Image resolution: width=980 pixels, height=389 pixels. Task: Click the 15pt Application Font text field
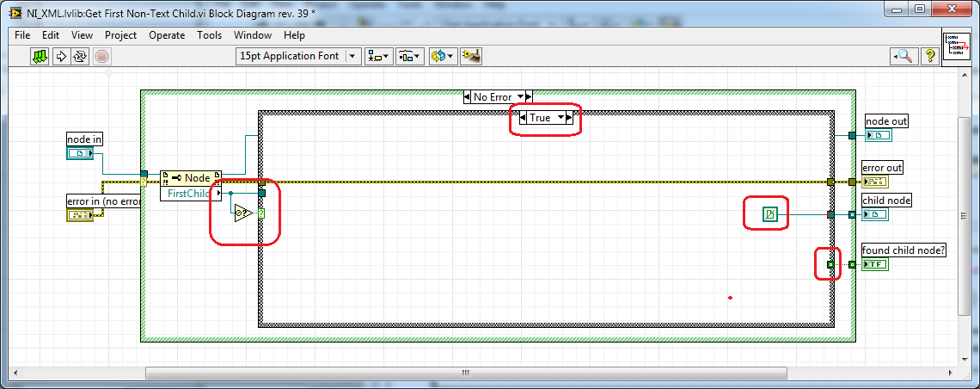[x=291, y=56]
